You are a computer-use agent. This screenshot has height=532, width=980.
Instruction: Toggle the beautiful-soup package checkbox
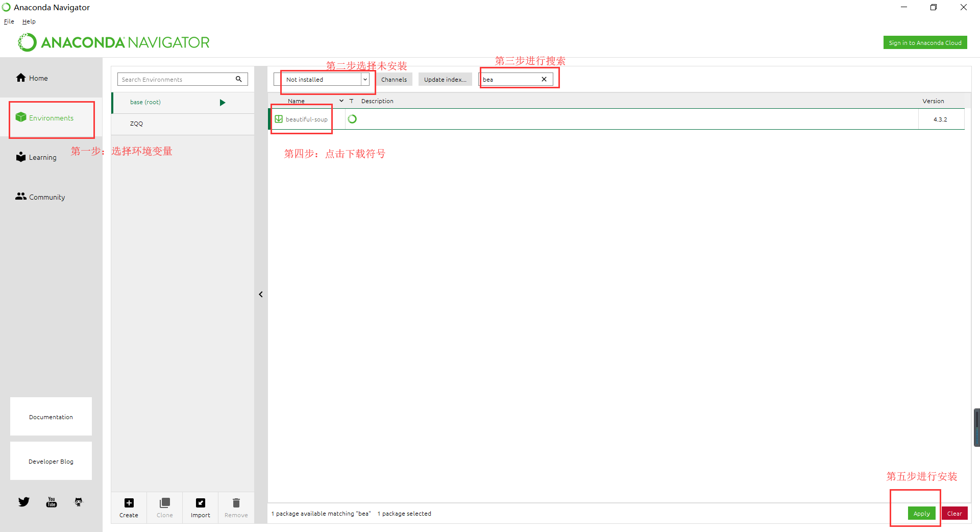pos(279,119)
